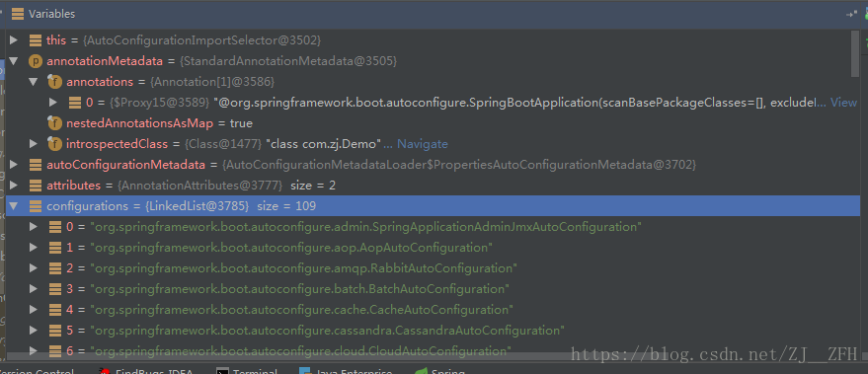This screenshot has width=868, height=374.
Task: Expand the 'this' variable node
Action: (14, 39)
